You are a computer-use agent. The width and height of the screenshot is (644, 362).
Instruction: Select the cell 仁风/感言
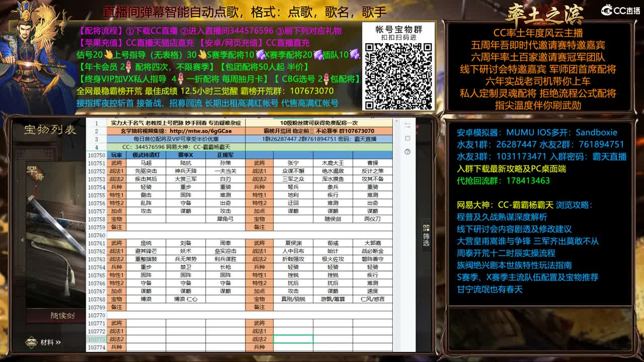(x=372, y=299)
